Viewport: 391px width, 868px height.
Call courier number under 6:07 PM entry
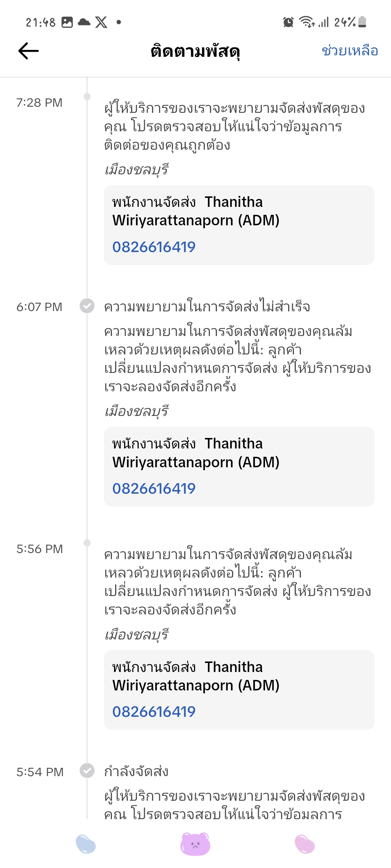[154, 489]
